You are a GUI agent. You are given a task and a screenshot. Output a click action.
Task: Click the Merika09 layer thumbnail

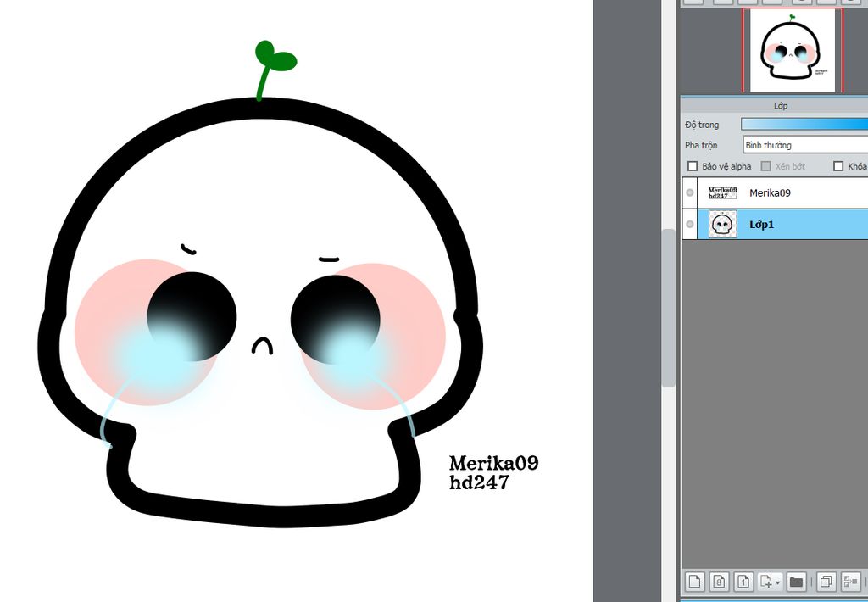pos(722,192)
